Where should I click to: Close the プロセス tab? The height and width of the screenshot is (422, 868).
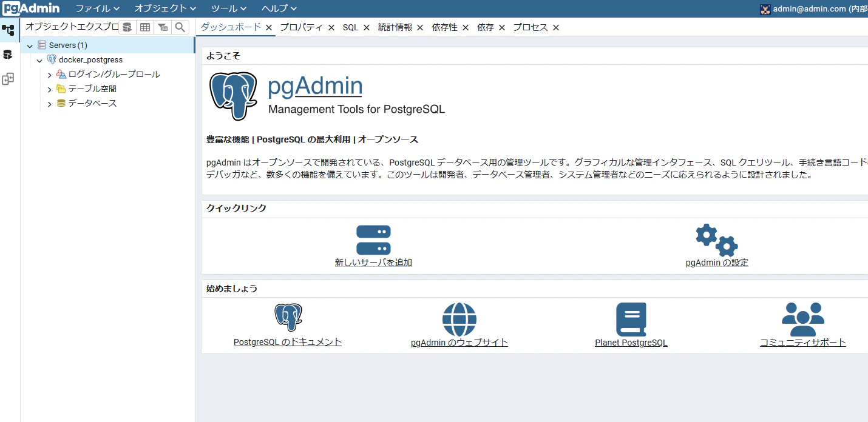pos(556,27)
